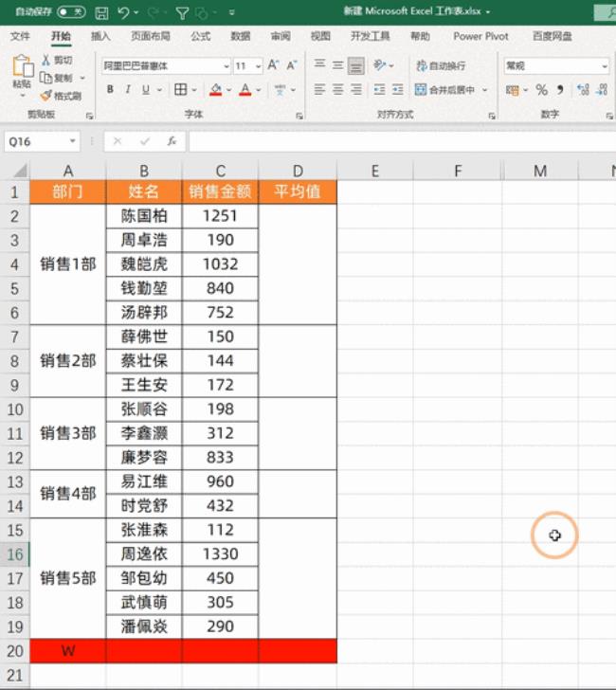
Task: Toggle Italic formatting
Action: [x=128, y=90]
